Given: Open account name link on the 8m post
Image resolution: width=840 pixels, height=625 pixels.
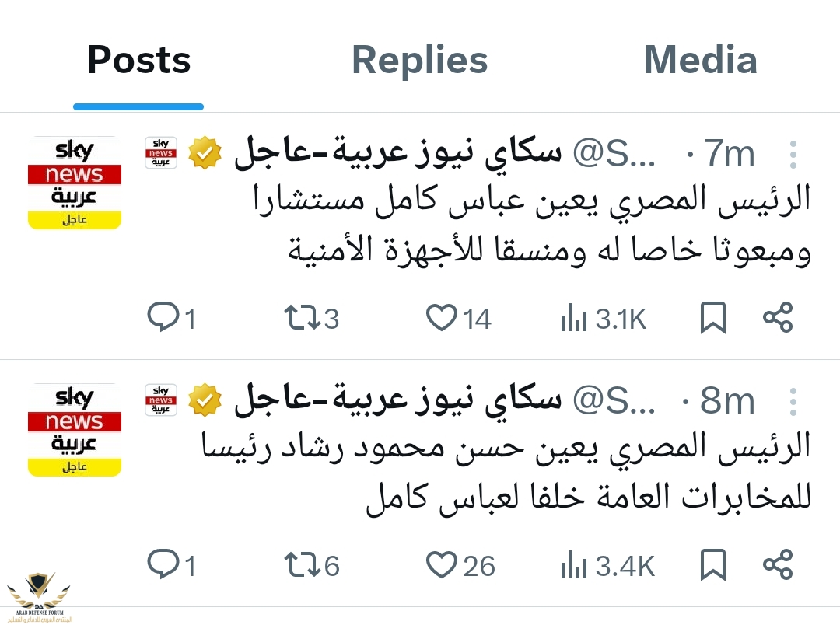Looking at the screenshot, I should point(397,401).
